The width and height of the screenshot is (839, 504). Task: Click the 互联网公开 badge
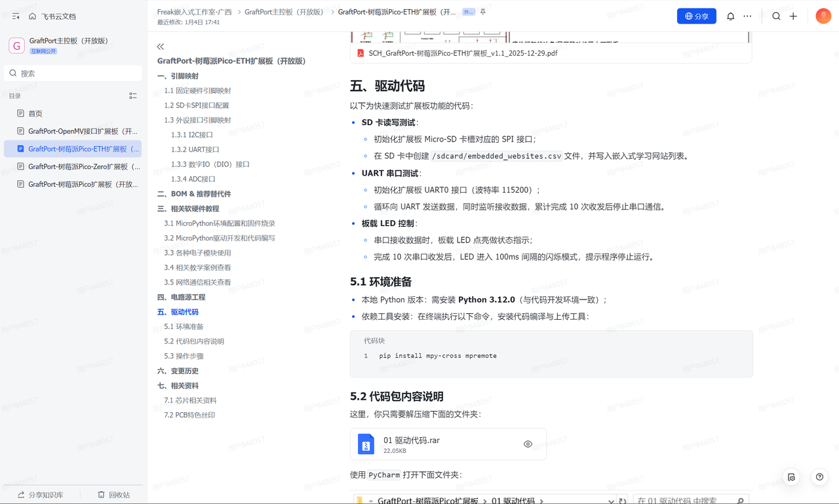click(x=43, y=51)
